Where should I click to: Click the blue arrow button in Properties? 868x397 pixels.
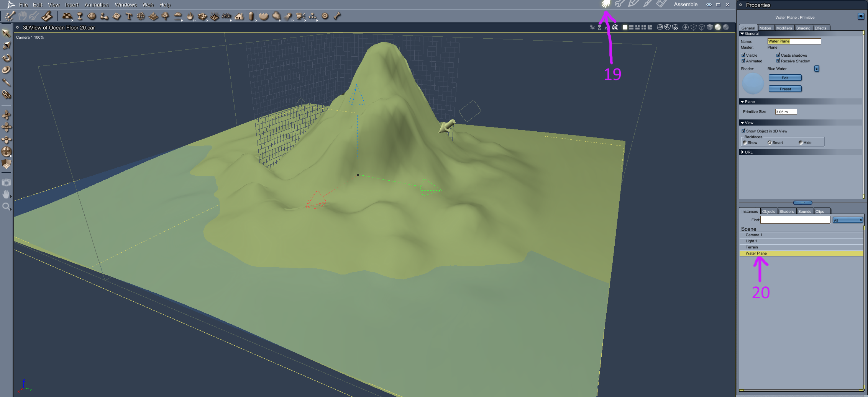pos(861,16)
